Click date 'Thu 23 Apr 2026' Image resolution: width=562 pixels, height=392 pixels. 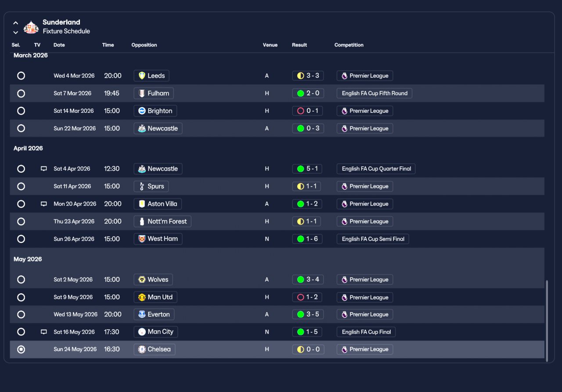point(74,221)
